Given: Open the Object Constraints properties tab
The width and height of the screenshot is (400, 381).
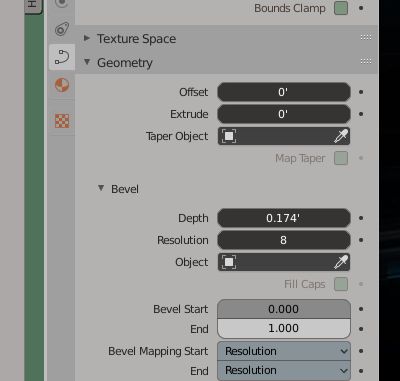Looking at the screenshot, I should click(x=62, y=29).
